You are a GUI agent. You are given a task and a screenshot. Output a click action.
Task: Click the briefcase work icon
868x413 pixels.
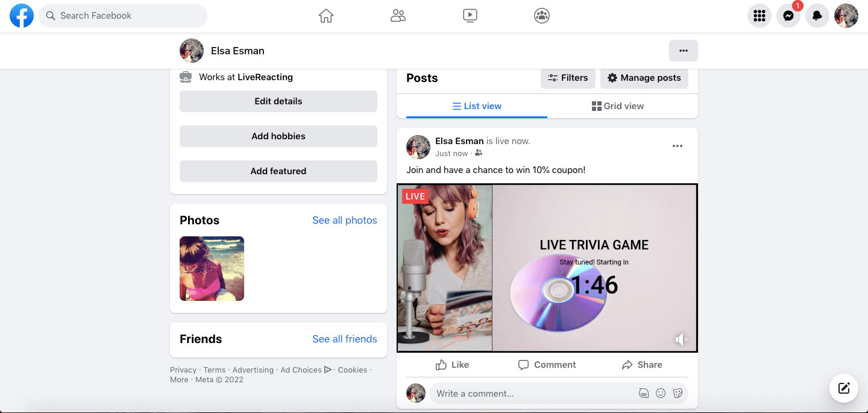186,77
